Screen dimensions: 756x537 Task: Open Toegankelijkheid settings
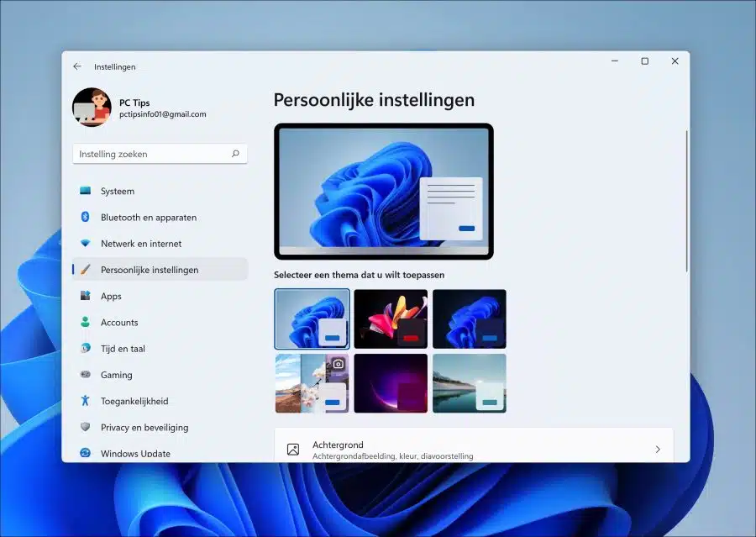[160, 401]
